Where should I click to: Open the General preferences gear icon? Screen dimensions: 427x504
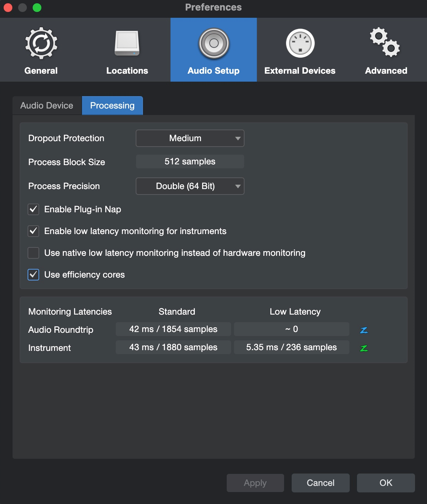[41, 44]
